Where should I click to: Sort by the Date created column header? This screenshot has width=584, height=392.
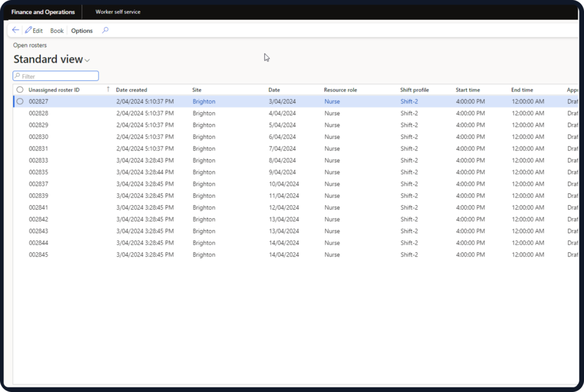click(132, 89)
